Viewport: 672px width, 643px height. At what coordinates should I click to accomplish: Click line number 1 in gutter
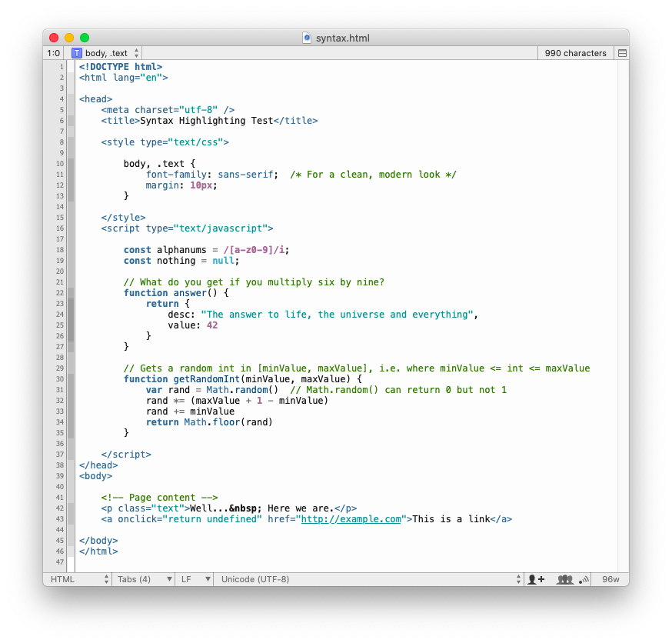(62, 67)
